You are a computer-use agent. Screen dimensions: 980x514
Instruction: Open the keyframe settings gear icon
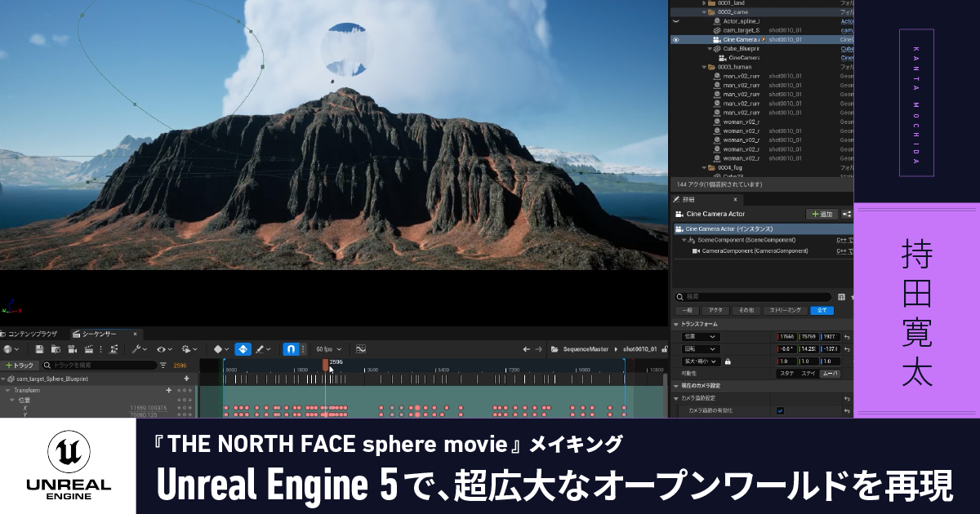(186, 348)
